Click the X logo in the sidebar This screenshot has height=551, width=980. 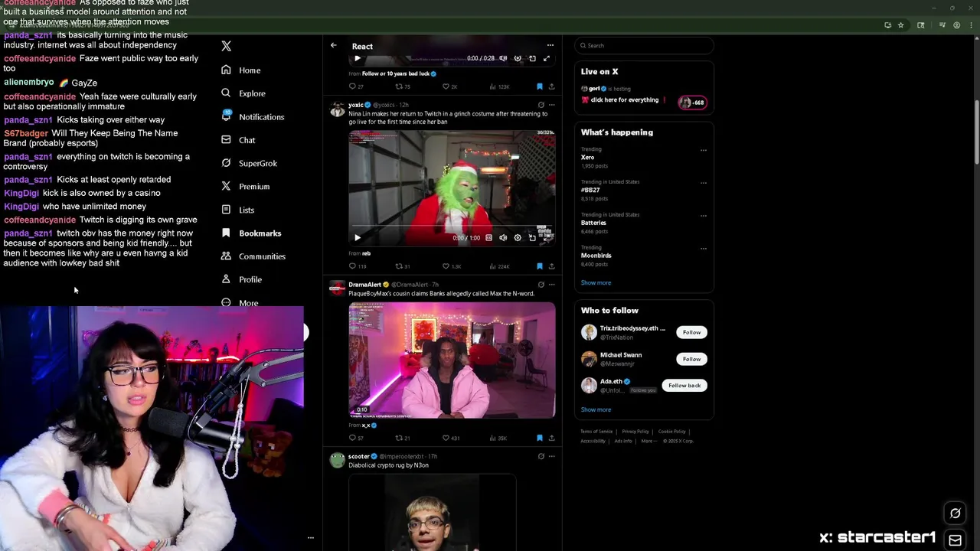(226, 46)
